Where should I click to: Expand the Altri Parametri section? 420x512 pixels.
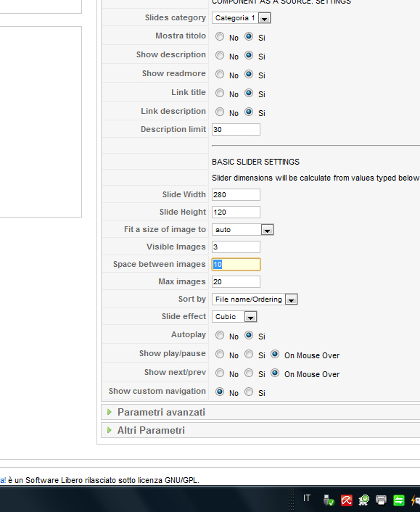click(151, 430)
